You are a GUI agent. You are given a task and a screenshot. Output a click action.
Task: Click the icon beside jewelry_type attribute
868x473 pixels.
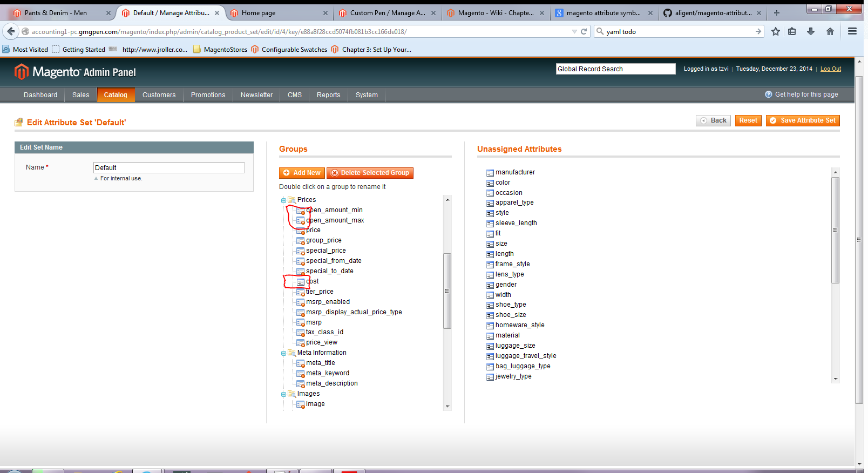(x=490, y=377)
